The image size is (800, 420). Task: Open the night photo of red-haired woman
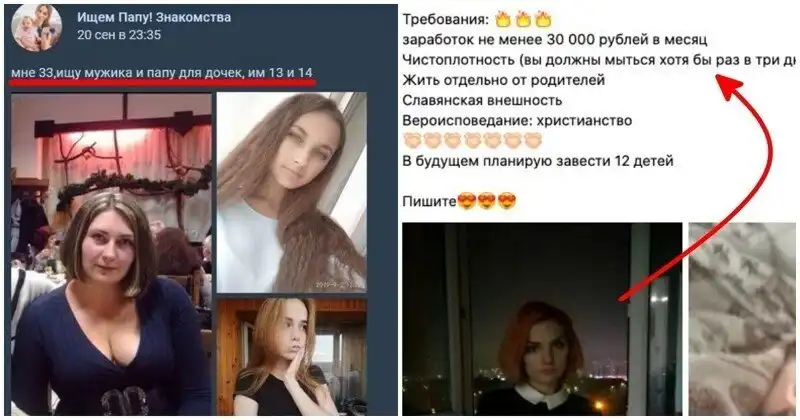click(542, 319)
